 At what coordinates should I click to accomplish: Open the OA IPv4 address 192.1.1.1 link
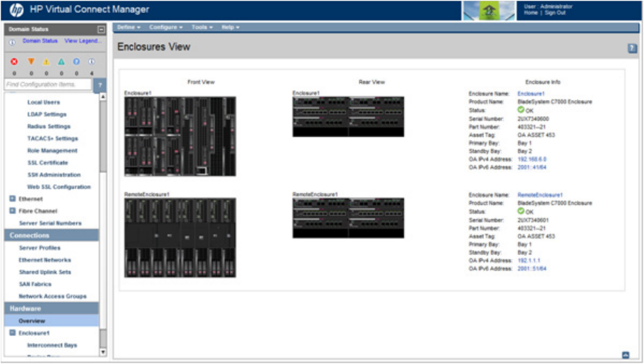click(x=529, y=260)
